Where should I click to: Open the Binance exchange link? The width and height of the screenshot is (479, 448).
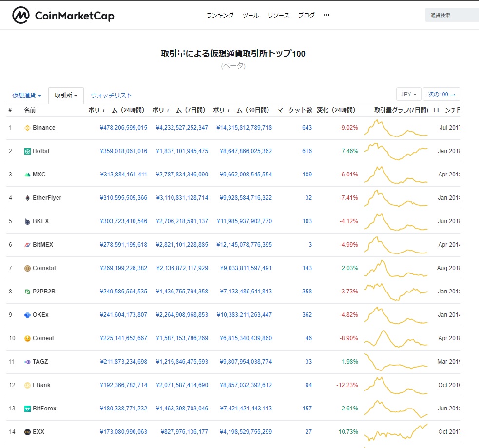[44, 128]
